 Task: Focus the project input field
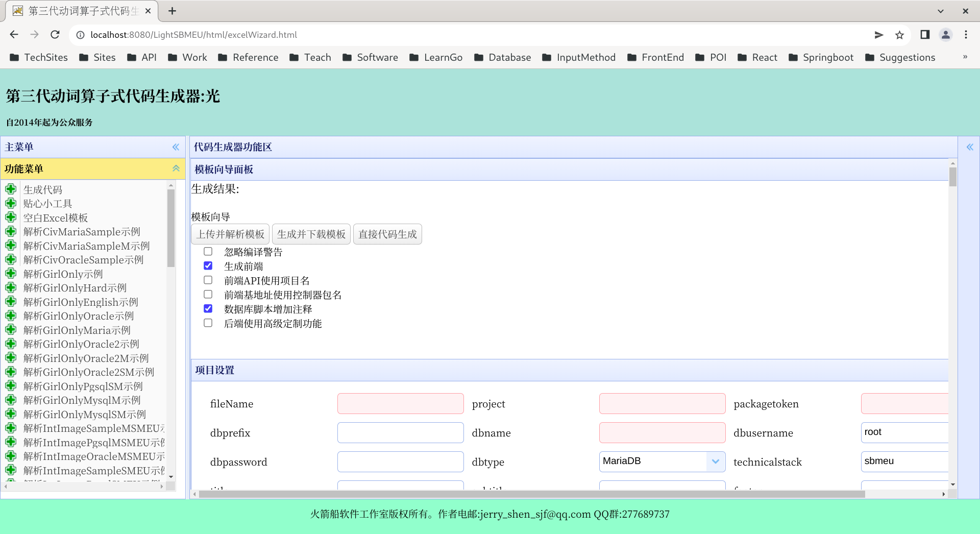pos(662,403)
